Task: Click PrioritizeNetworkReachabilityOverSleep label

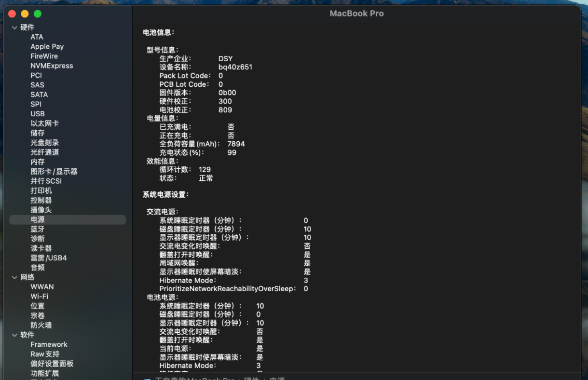Action: (x=228, y=289)
